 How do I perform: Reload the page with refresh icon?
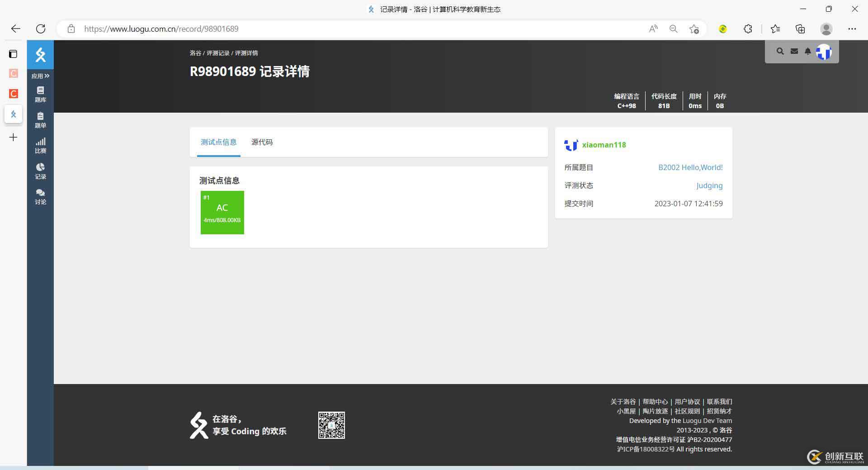click(x=41, y=29)
